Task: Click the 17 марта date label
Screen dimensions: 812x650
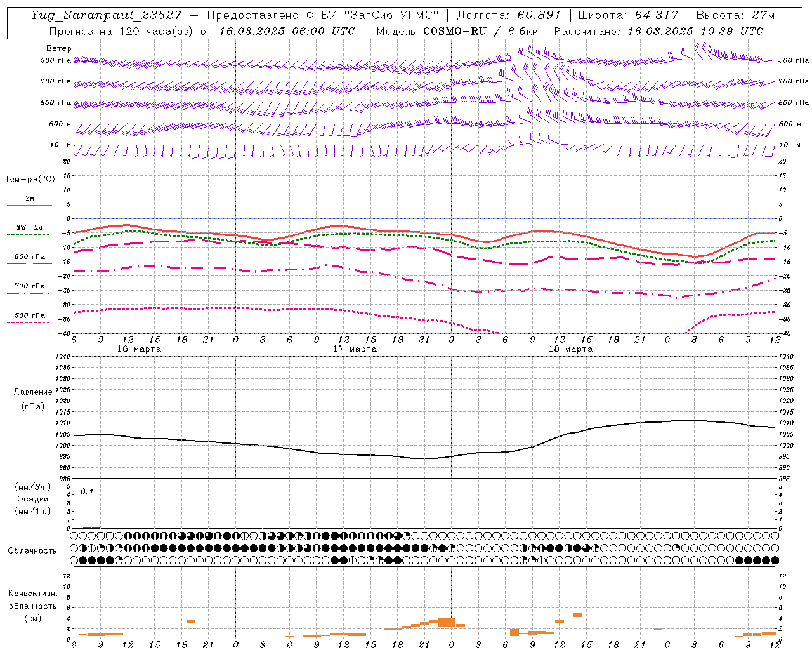Action: (x=355, y=349)
